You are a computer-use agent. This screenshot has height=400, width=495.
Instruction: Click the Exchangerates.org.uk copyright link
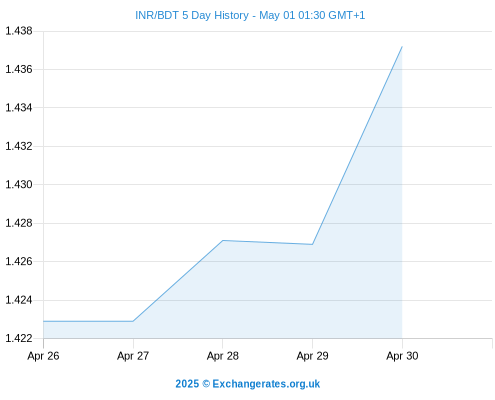pos(247,384)
